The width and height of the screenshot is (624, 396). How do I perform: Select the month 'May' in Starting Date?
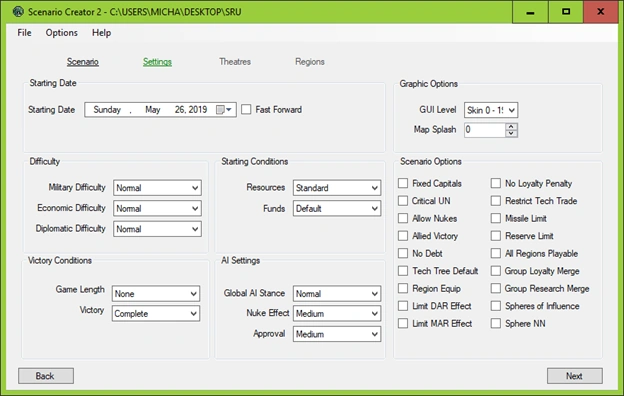coord(152,109)
